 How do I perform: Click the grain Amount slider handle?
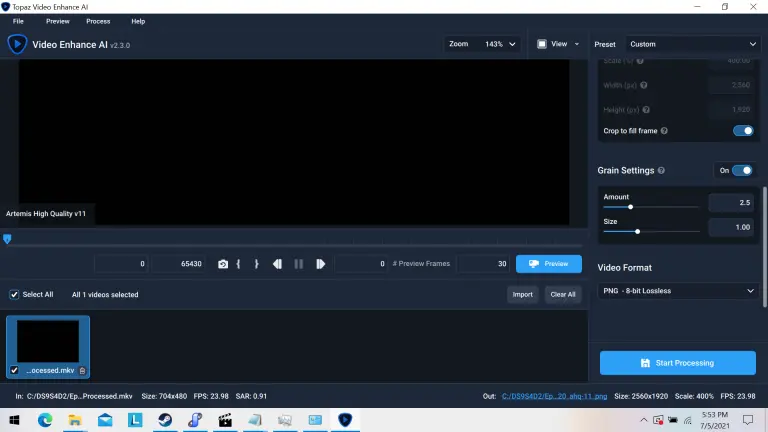(630, 207)
